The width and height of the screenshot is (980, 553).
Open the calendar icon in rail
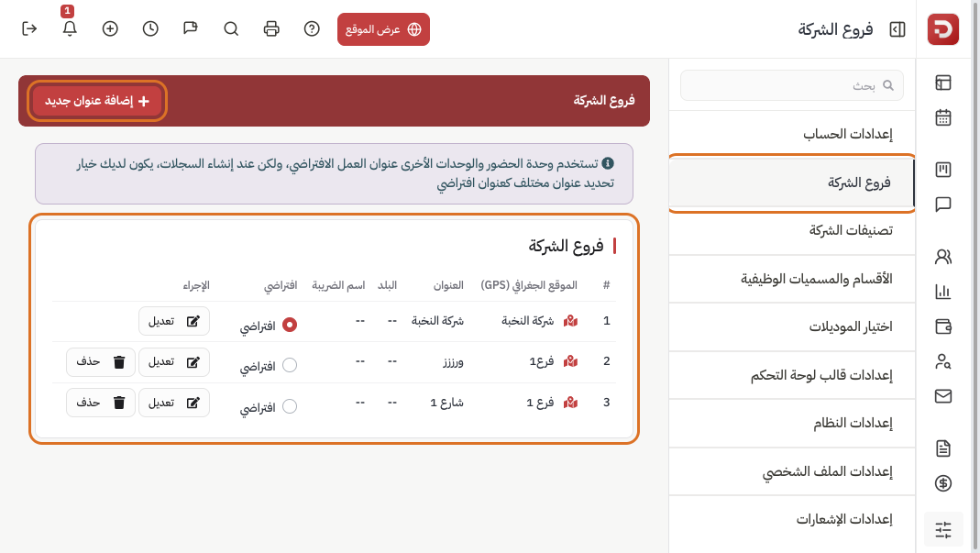pos(943,117)
